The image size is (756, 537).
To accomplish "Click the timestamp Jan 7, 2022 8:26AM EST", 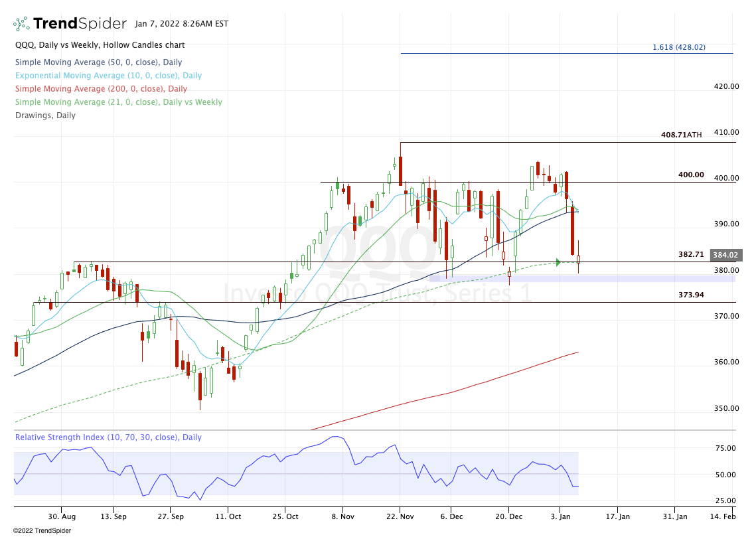I will click(x=182, y=24).
